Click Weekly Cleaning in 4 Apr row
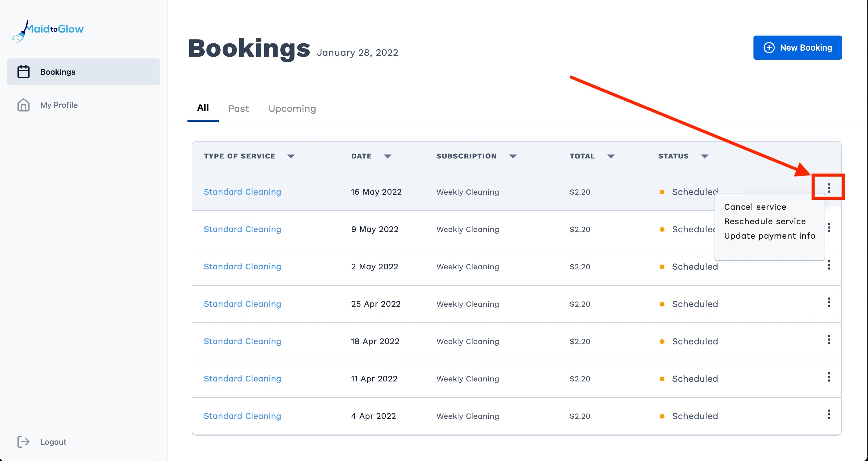Image resolution: width=868 pixels, height=461 pixels. click(x=468, y=416)
